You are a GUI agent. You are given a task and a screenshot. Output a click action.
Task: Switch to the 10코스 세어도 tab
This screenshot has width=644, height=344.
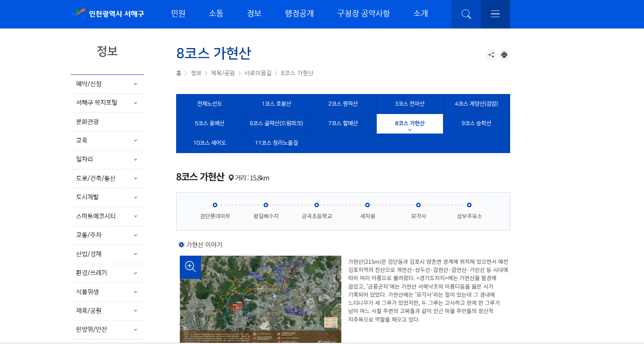click(210, 143)
